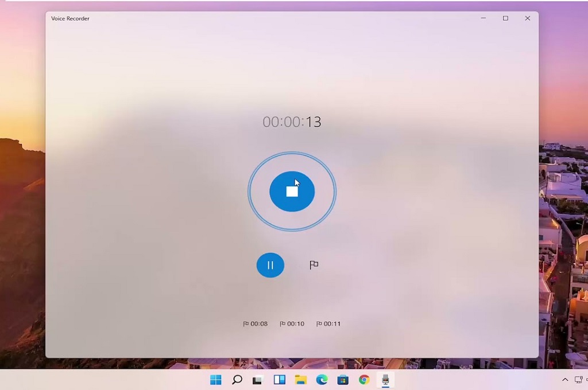588x390 pixels.
Task: Click the recording timer display
Action: (293, 122)
